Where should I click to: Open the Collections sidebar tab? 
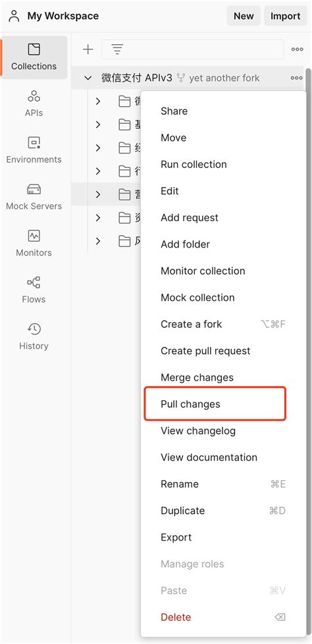(x=34, y=57)
